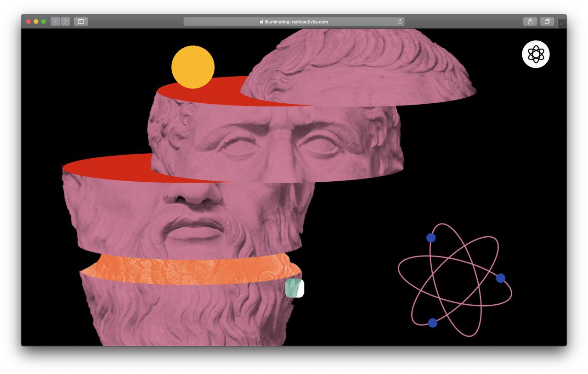
Task: Open a new tab with plus button
Action: (562, 24)
